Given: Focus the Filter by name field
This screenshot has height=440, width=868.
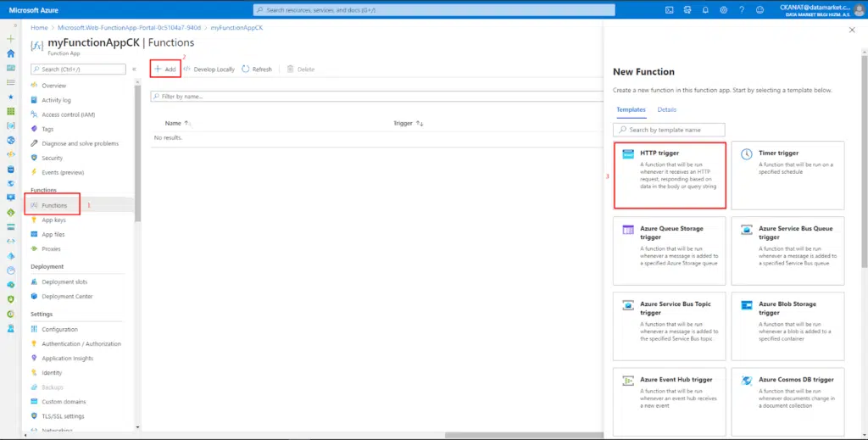Looking at the screenshot, I should (376, 97).
